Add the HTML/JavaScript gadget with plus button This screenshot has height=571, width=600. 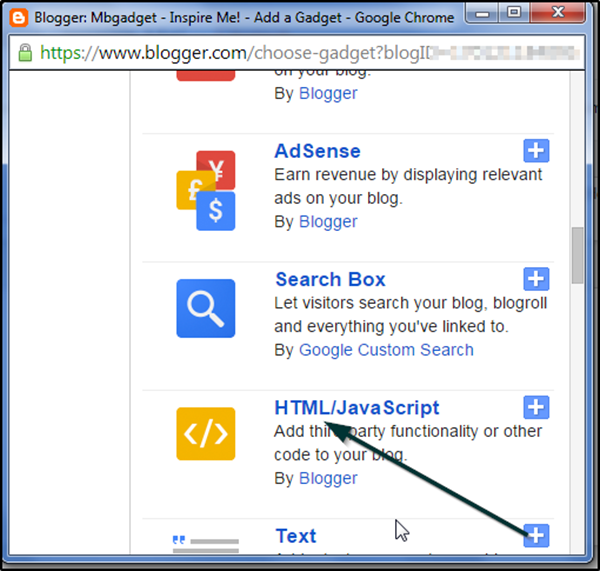(x=536, y=407)
